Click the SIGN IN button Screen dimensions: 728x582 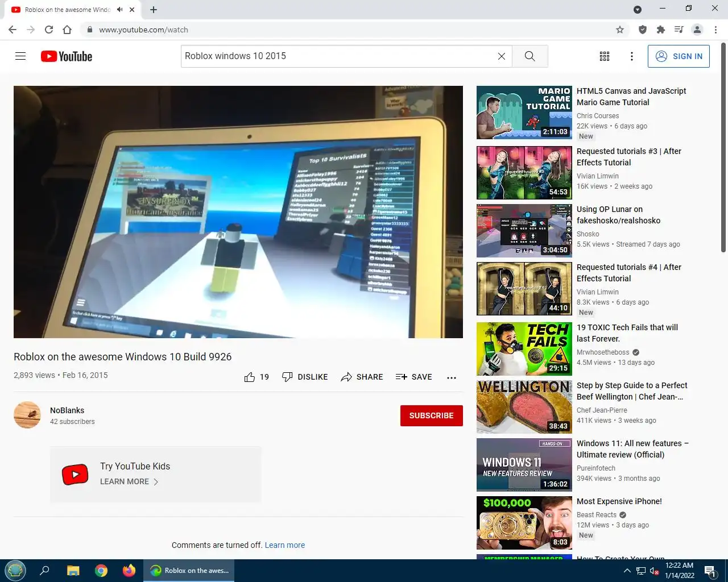[x=679, y=56]
